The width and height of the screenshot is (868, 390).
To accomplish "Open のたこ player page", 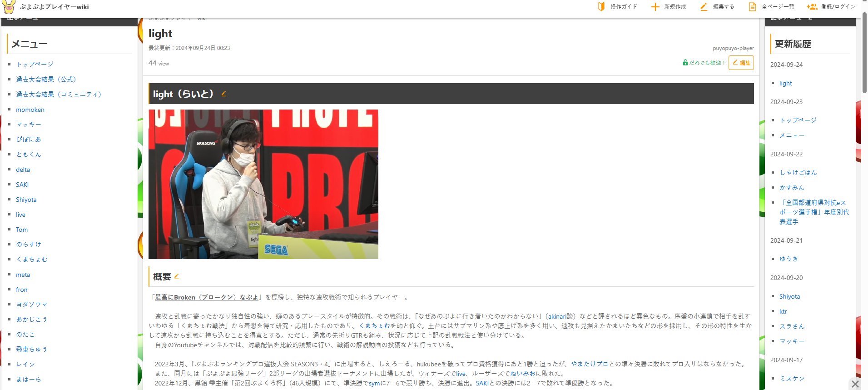I will click(x=25, y=334).
